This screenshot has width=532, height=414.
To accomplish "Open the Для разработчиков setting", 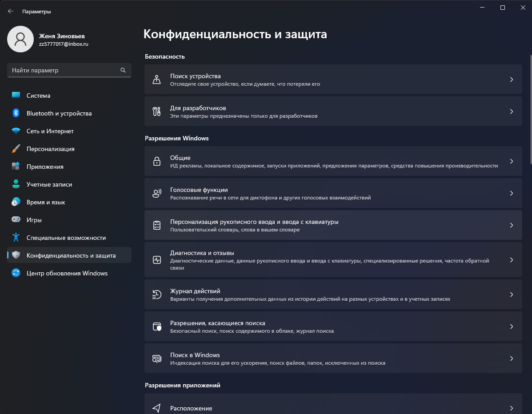I will pyautogui.click(x=333, y=111).
